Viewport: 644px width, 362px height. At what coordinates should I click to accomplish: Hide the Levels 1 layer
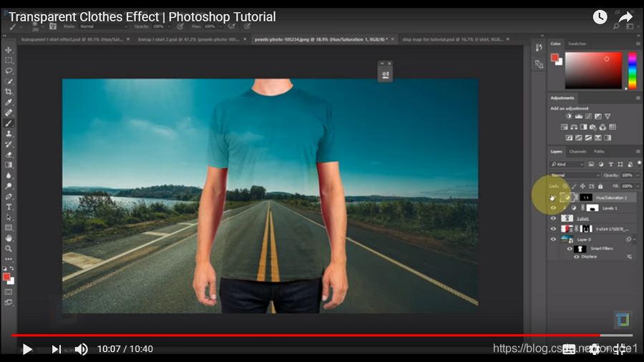553,208
